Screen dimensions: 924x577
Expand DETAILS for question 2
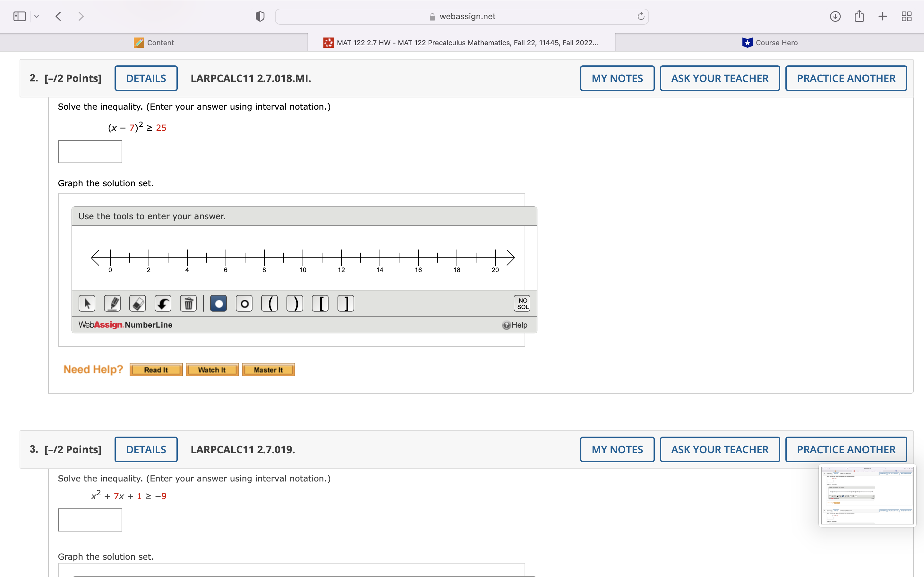(146, 78)
